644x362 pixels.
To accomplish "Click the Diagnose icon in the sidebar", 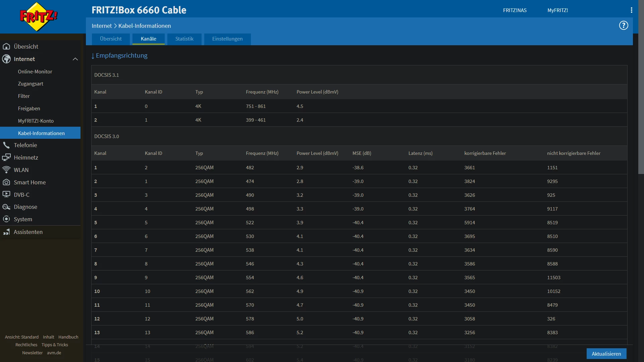I will (6, 207).
